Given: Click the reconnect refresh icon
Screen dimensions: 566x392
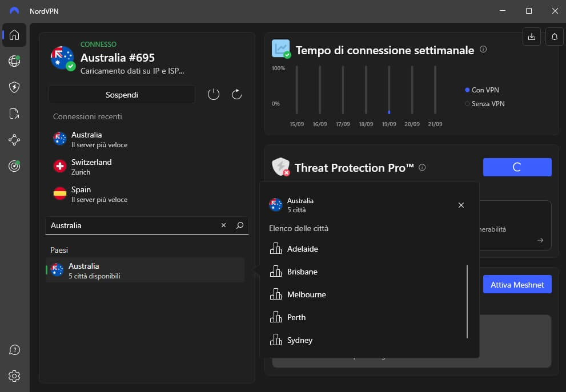Looking at the screenshot, I should [236, 95].
